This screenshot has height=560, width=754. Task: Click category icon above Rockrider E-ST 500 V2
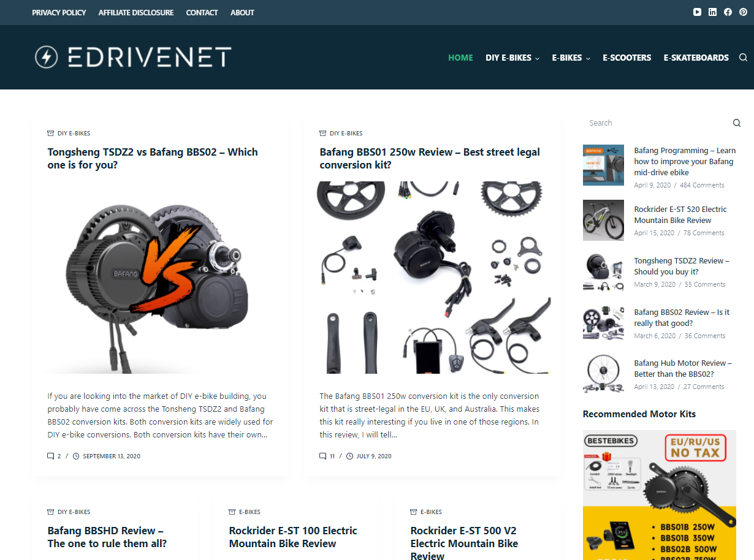pyautogui.click(x=414, y=512)
